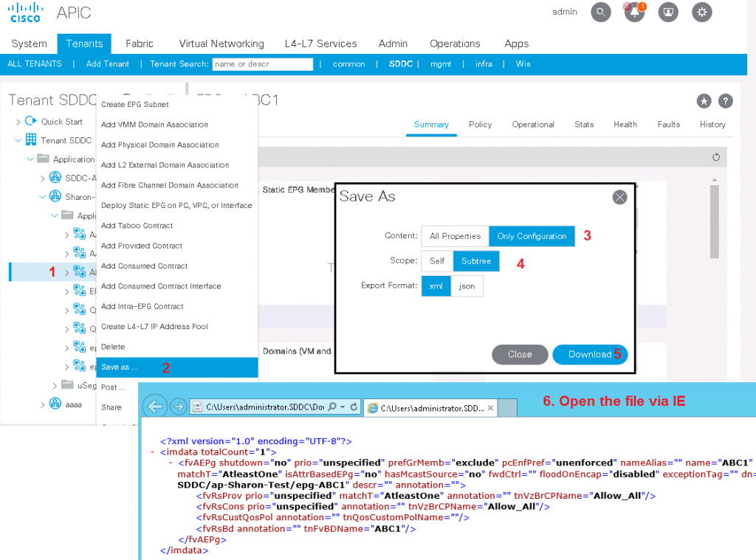Open the mgmt tenant link
Viewport: 756px width, 560px height.
click(x=441, y=64)
